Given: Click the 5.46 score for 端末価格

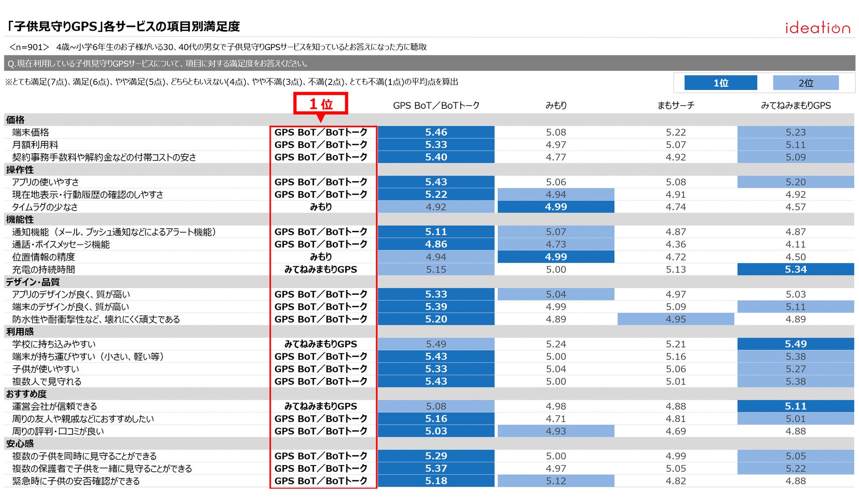Looking at the screenshot, I should point(436,132).
